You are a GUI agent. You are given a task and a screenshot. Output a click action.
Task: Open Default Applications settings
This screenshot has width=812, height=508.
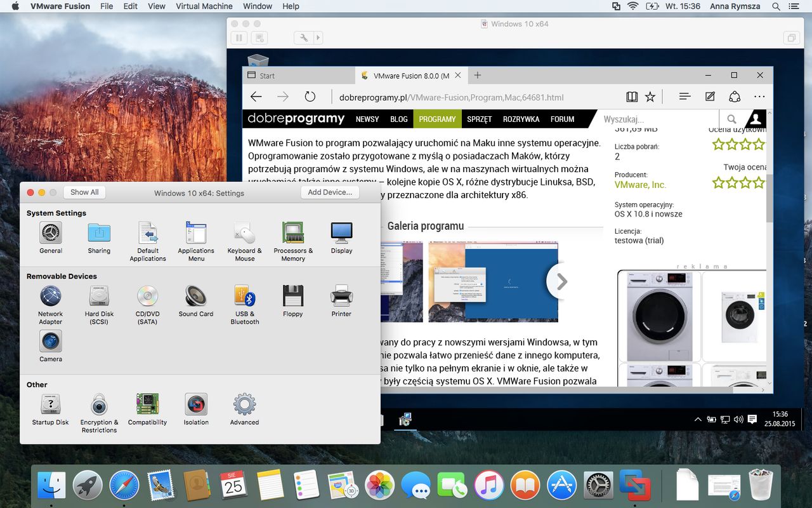(x=148, y=233)
